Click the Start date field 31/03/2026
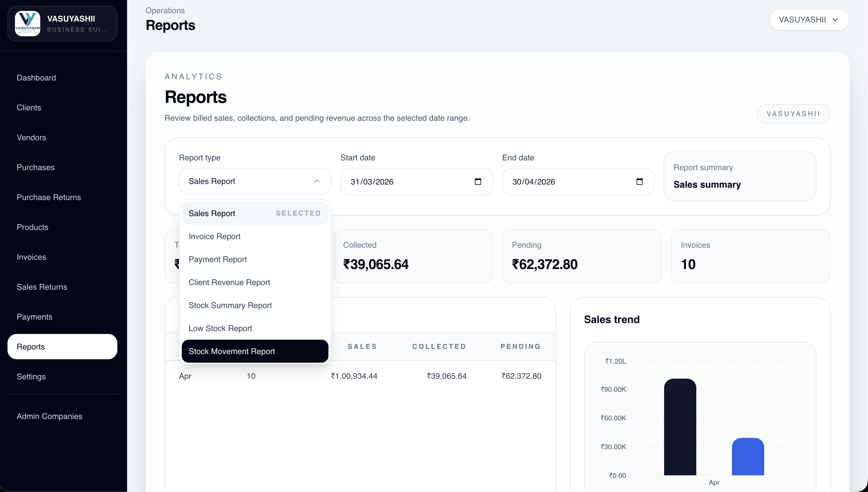868x492 pixels. pyautogui.click(x=416, y=181)
